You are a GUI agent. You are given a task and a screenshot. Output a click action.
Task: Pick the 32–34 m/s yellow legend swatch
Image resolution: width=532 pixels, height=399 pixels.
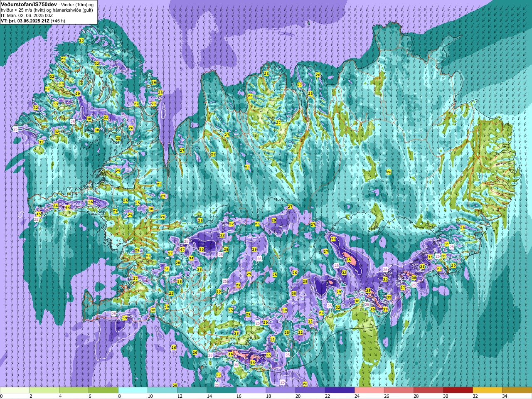point(487,390)
